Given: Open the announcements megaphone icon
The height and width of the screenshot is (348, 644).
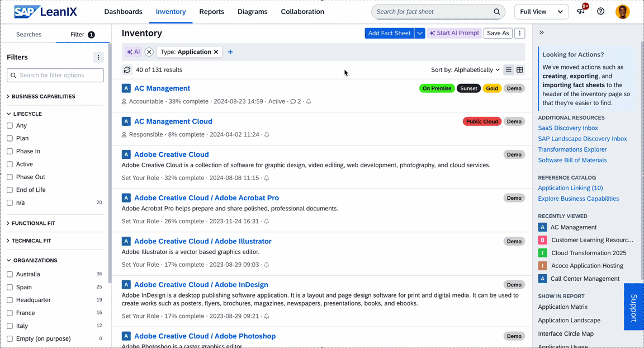Looking at the screenshot, I should click(581, 11).
